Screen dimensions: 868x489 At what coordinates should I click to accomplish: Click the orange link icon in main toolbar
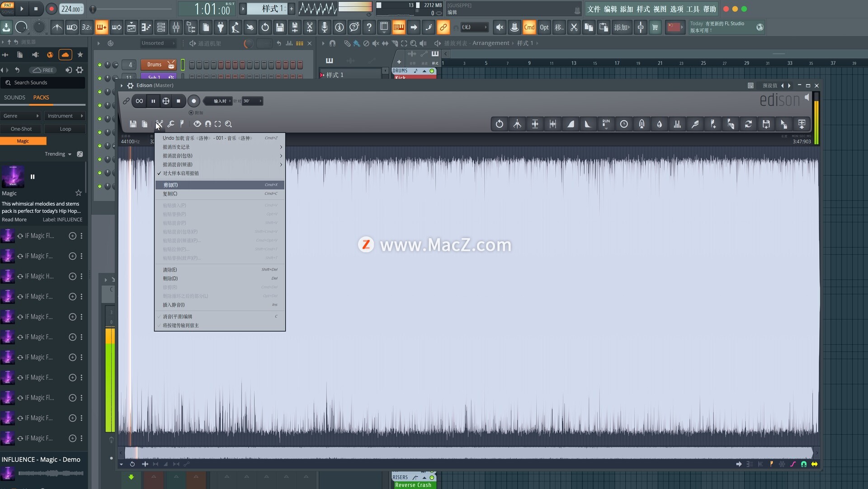click(443, 28)
